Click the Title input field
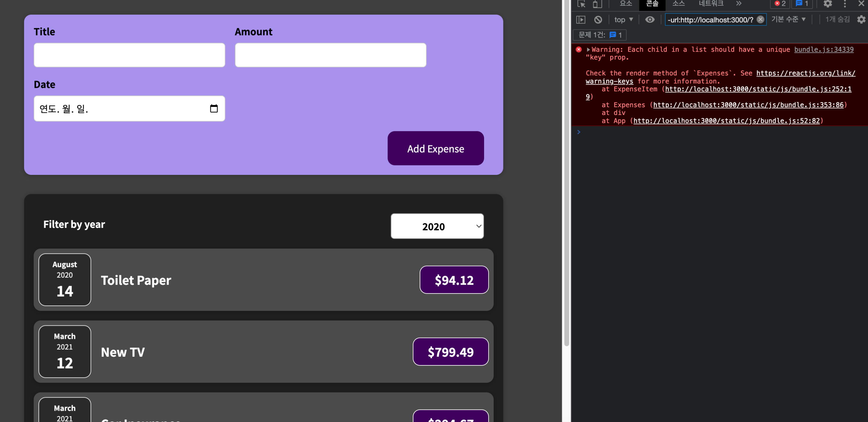The height and width of the screenshot is (422, 868). point(129,55)
